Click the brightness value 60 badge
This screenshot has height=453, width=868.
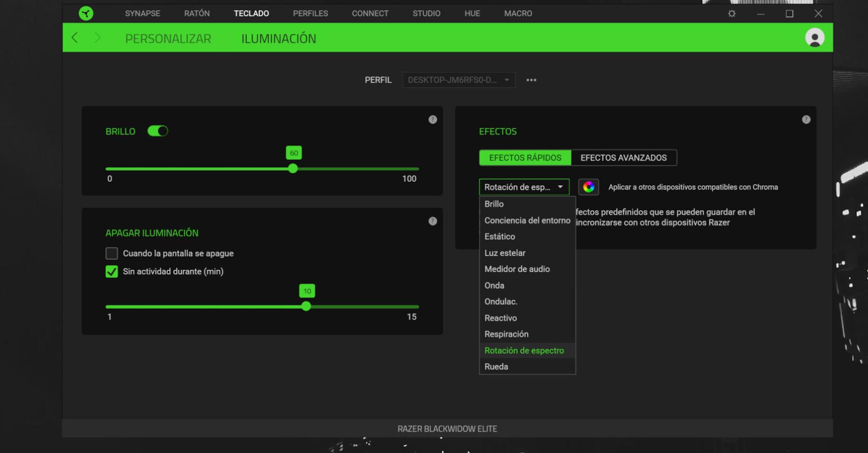294,153
